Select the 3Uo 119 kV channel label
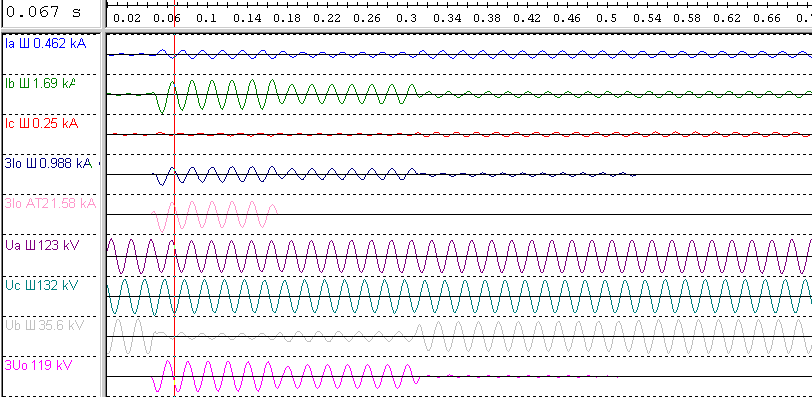The width and height of the screenshot is (812, 397). pos(38,365)
